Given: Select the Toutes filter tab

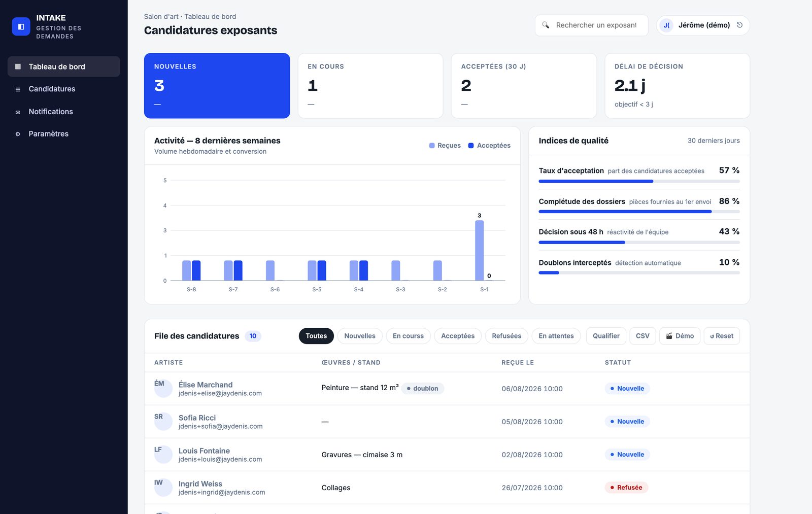Looking at the screenshot, I should 316,336.
